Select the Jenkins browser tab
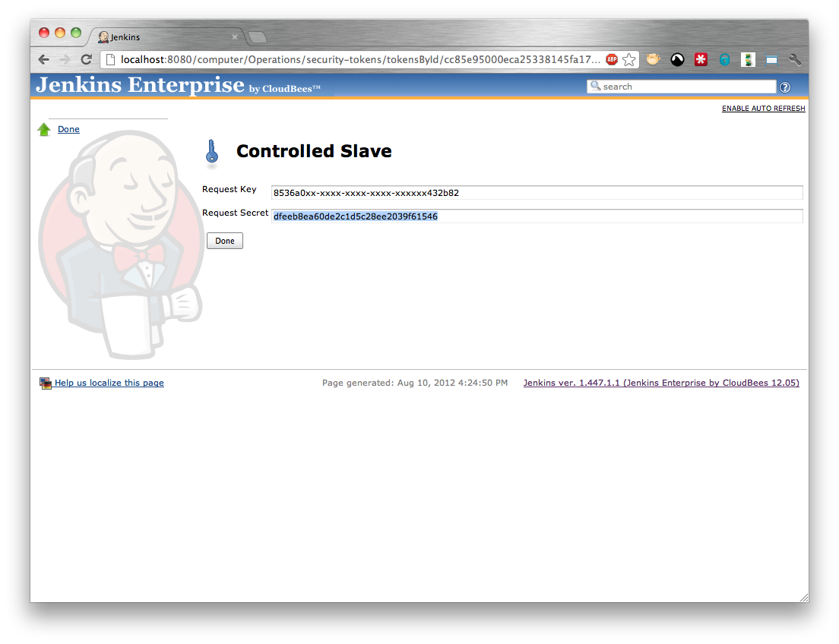839x644 pixels. point(167,37)
